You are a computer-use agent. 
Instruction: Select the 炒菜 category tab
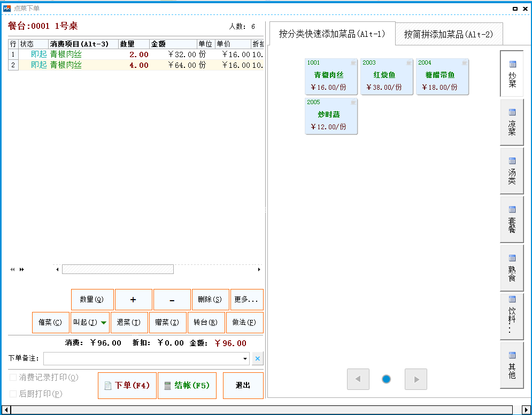pyautogui.click(x=512, y=74)
